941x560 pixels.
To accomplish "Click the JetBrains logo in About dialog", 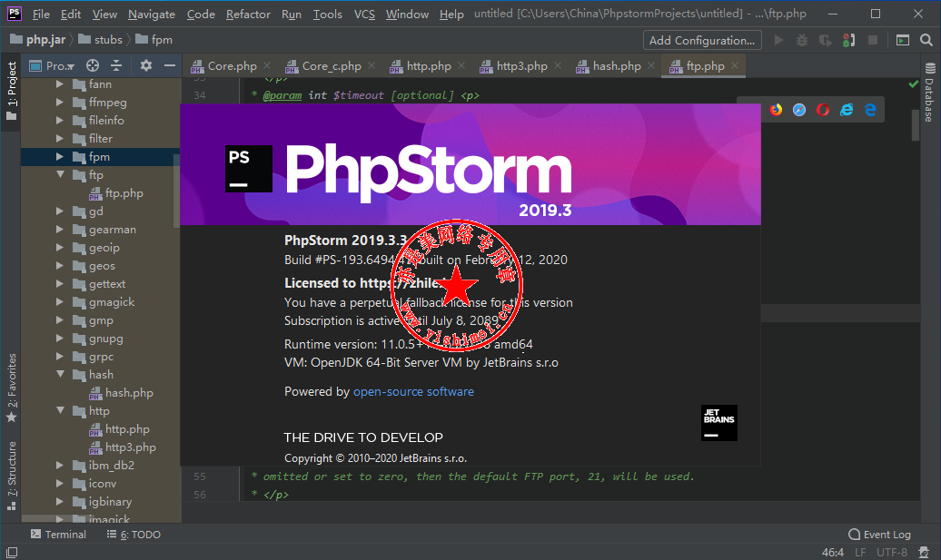I will click(x=719, y=423).
